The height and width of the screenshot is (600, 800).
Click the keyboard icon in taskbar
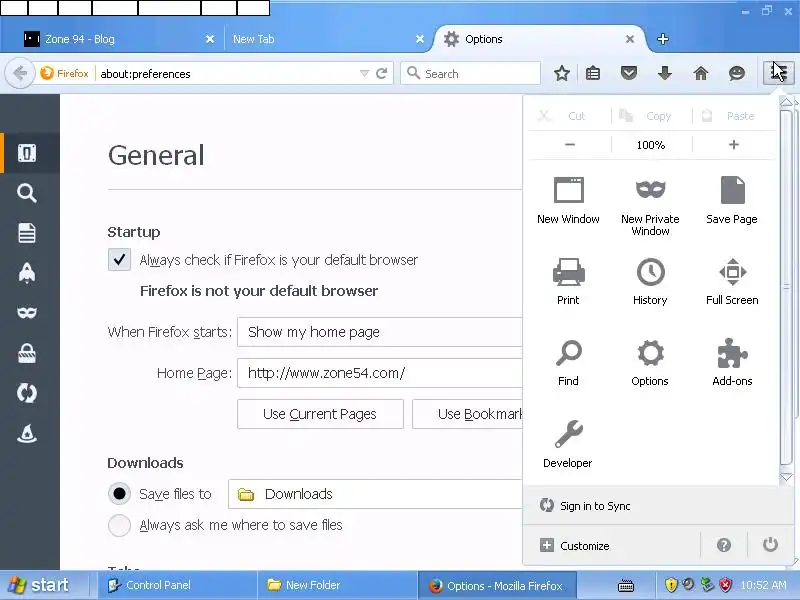tap(626, 586)
